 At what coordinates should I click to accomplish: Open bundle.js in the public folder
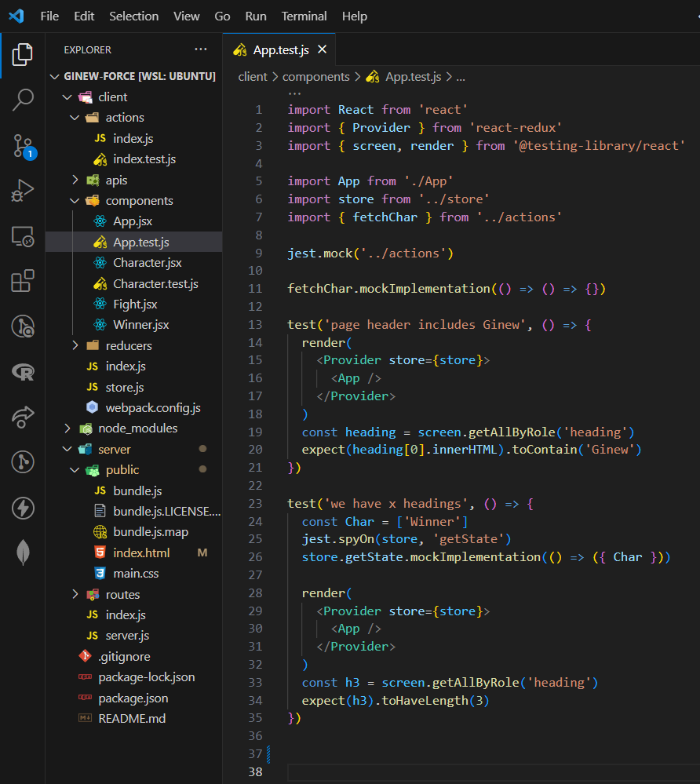tap(134, 490)
